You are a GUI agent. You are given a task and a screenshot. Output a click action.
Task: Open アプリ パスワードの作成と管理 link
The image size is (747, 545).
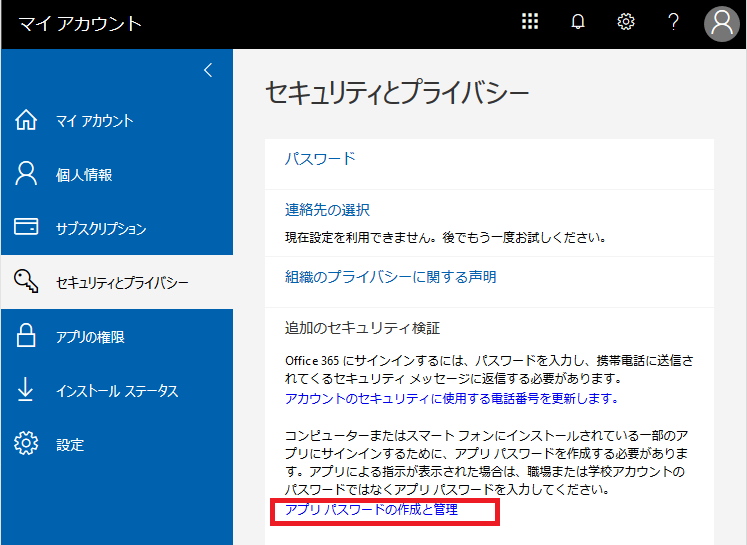pyautogui.click(x=371, y=510)
